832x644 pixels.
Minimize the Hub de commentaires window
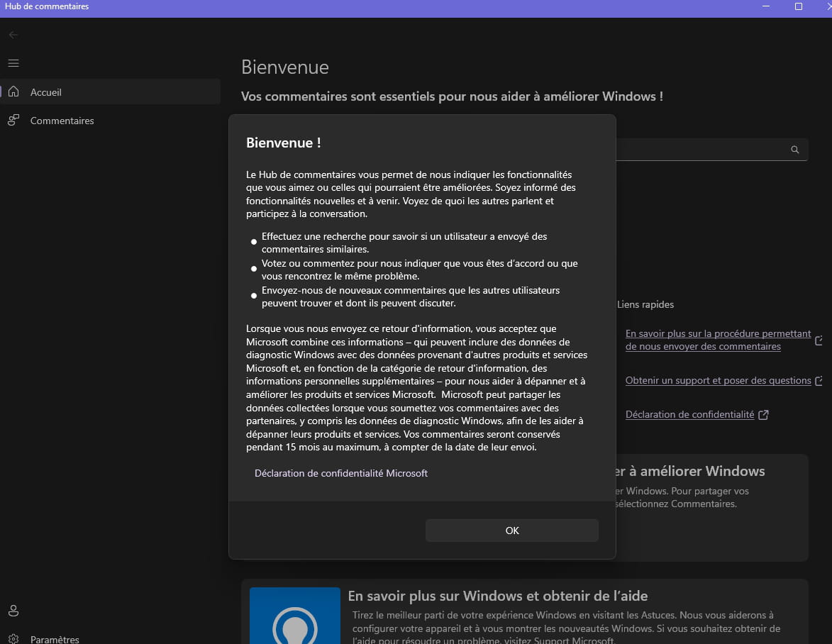(765, 6)
